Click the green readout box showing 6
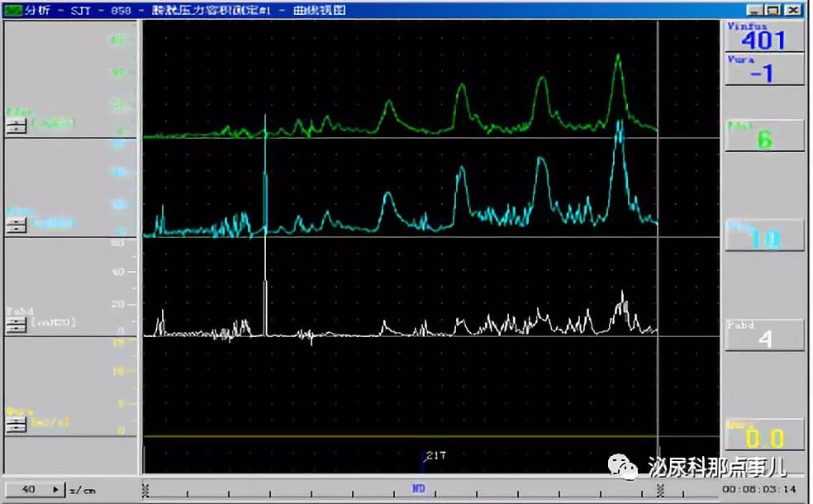This screenshot has width=813, height=504. click(764, 136)
